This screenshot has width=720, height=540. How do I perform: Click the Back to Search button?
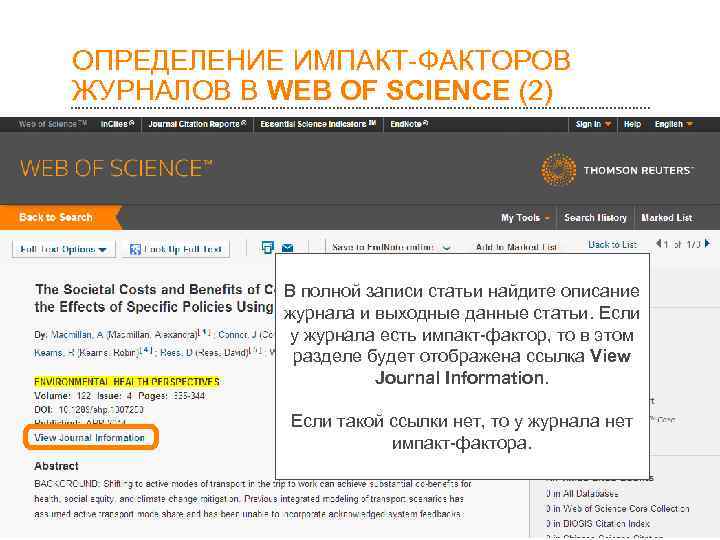[x=61, y=217]
